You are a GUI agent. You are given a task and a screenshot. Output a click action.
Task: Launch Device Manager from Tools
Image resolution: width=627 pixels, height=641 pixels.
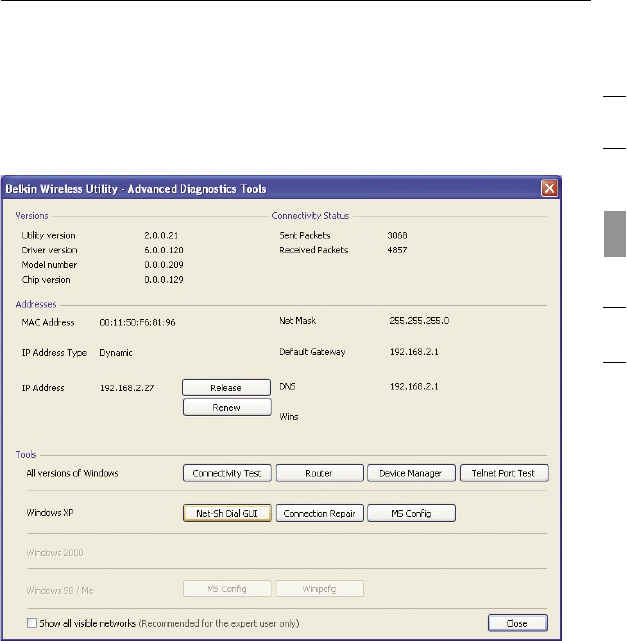pos(411,473)
